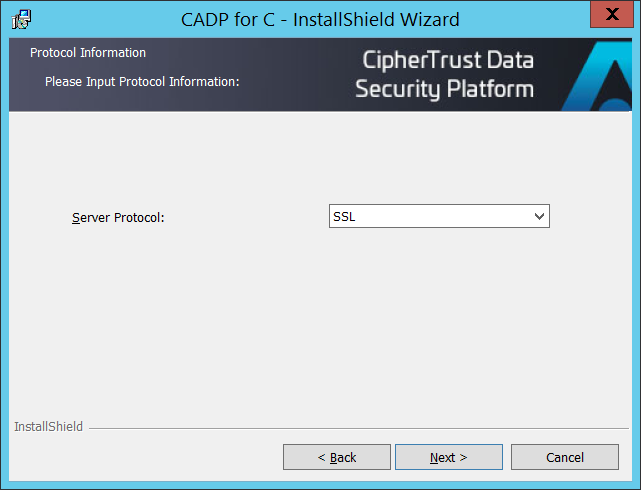Expand the Server Protocol dropdown arrow
The image size is (641, 490).
pyautogui.click(x=539, y=216)
